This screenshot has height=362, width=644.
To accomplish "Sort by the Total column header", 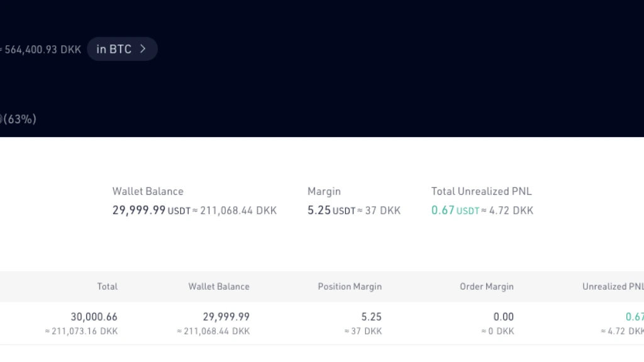I will click(107, 287).
